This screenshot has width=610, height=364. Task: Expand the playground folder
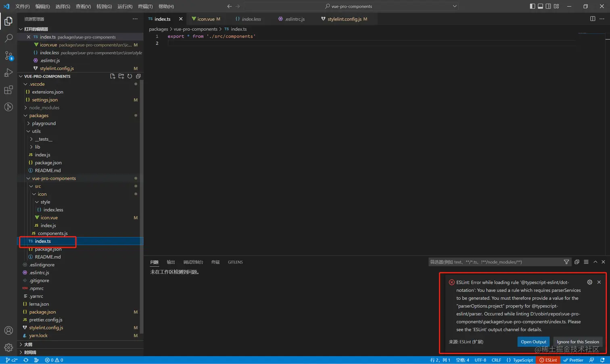coord(44,123)
